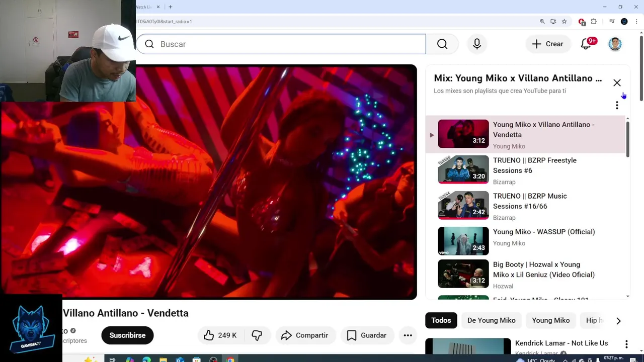Click the Compartir share button
Image resolution: width=644 pixels, height=362 pixels.
coord(304,335)
